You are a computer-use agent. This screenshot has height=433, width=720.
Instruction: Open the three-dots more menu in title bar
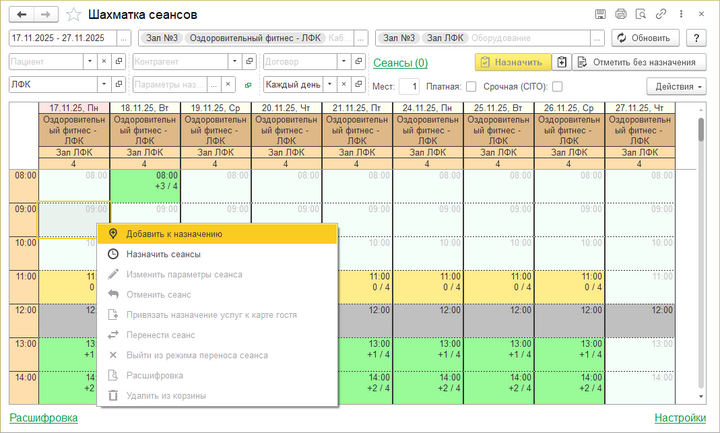click(681, 14)
